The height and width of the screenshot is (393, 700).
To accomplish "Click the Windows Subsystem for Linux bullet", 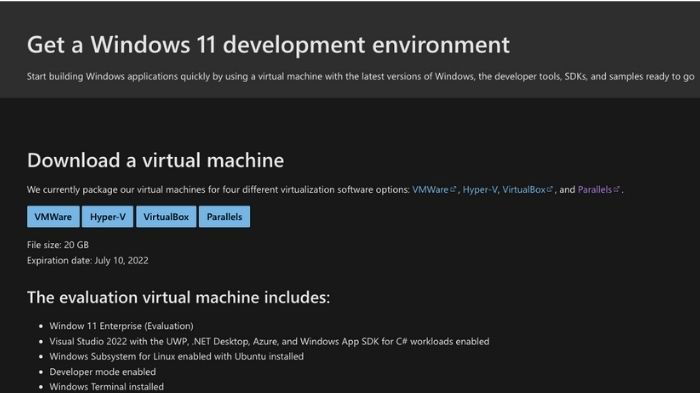I will click(176, 356).
